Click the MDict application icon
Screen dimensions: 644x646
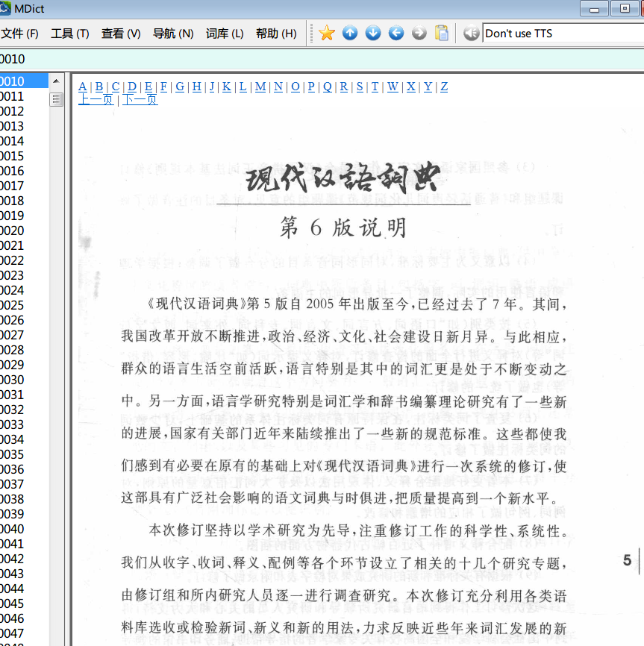pyautogui.click(x=5, y=8)
